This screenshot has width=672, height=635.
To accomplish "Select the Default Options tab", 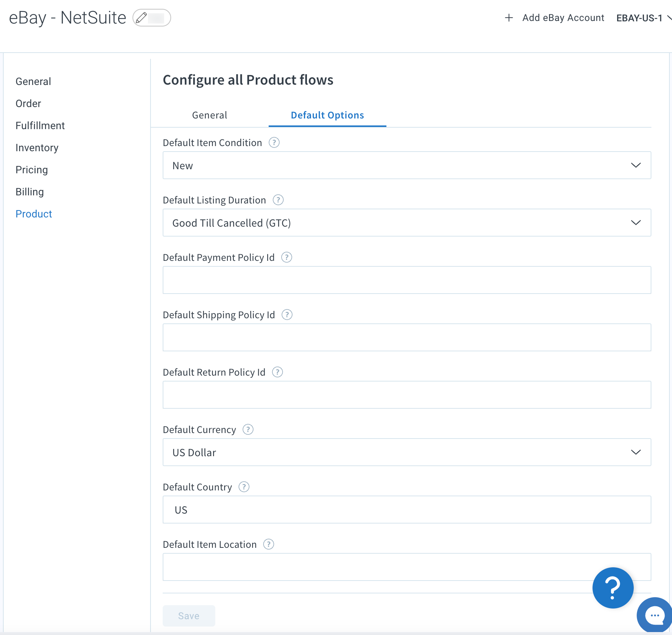I will [327, 115].
